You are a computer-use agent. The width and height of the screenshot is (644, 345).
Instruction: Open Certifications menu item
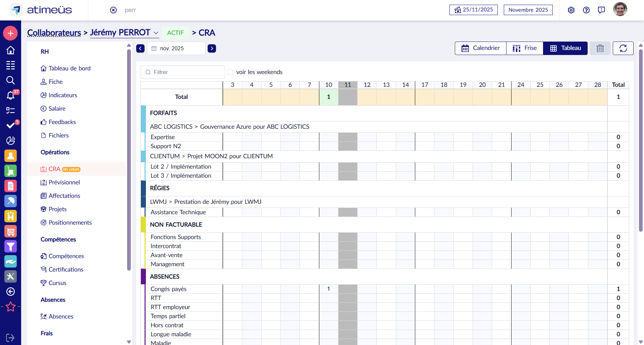62,270
